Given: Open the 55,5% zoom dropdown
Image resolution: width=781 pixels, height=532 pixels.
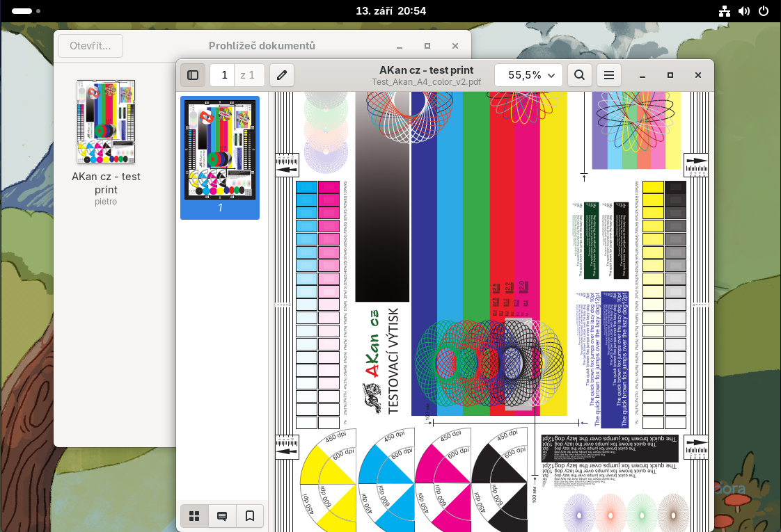Looking at the screenshot, I should tap(528, 75).
